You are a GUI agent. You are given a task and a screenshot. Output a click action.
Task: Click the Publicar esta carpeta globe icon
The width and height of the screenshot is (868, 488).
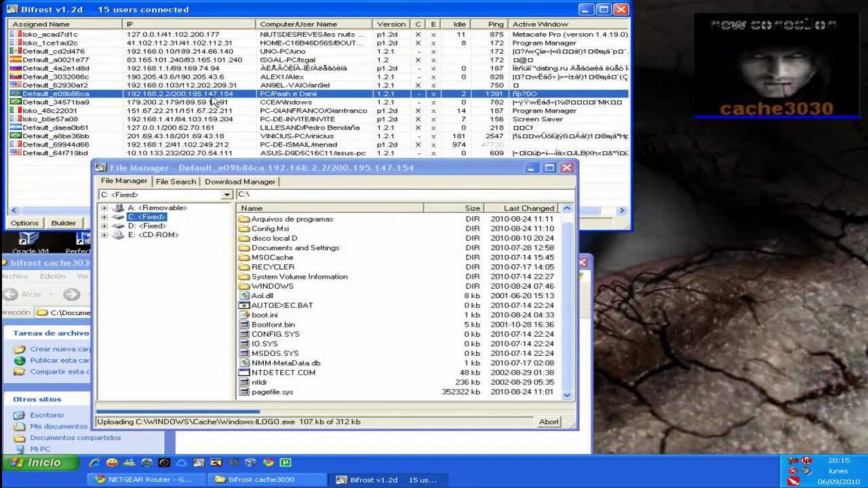tap(20, 361)
